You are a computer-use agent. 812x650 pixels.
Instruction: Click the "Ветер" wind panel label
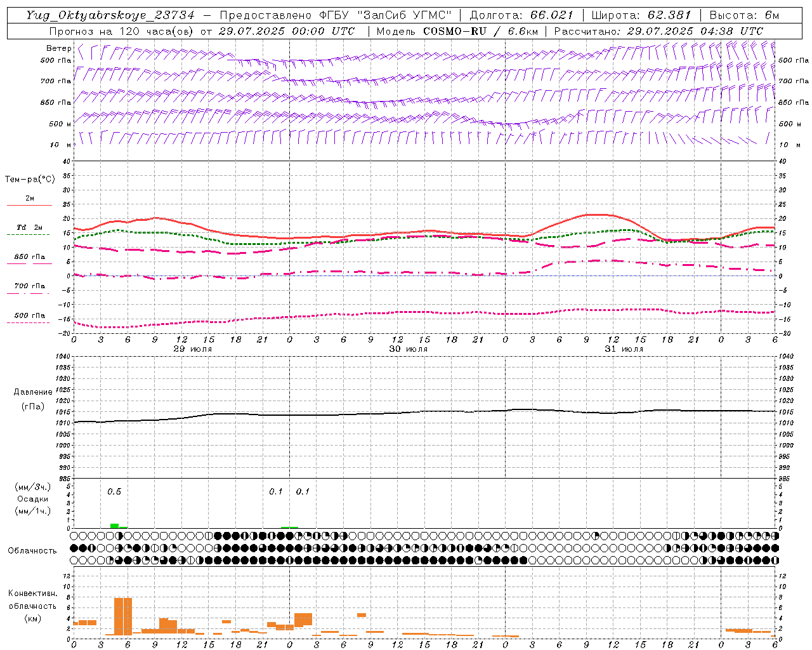tap(58, 48)
